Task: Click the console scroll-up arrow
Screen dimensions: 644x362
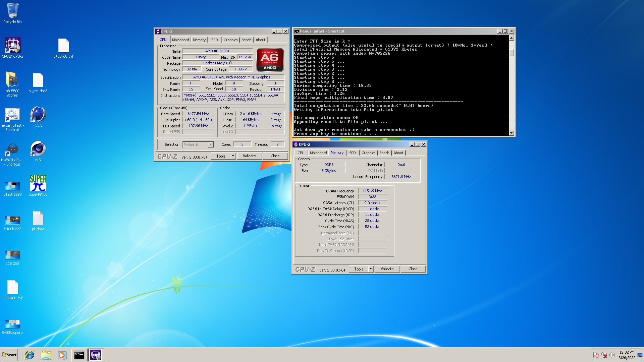Action: click(512, 38)
